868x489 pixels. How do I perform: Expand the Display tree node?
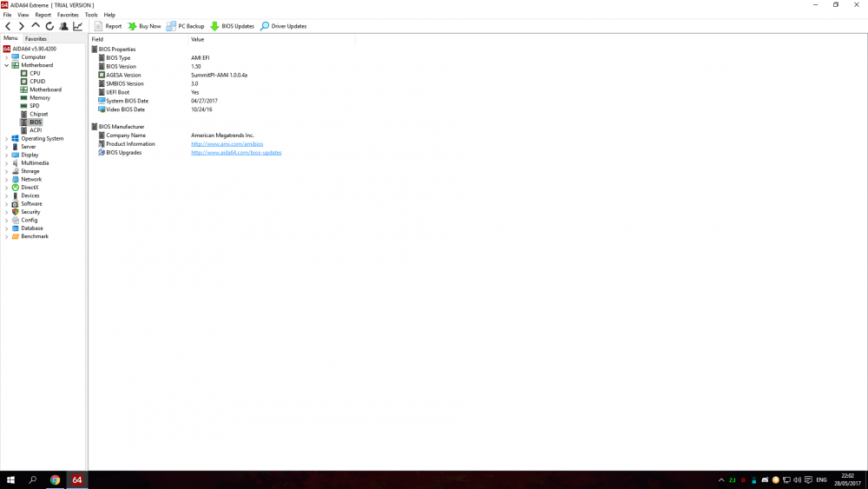7,155
